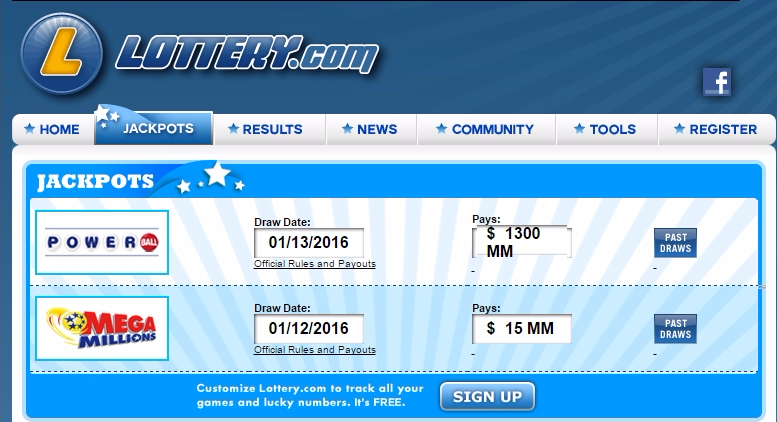The width and height of the screenshot is (777, 422).
Task: Click the Mega Millions logo
Action: 102,328
